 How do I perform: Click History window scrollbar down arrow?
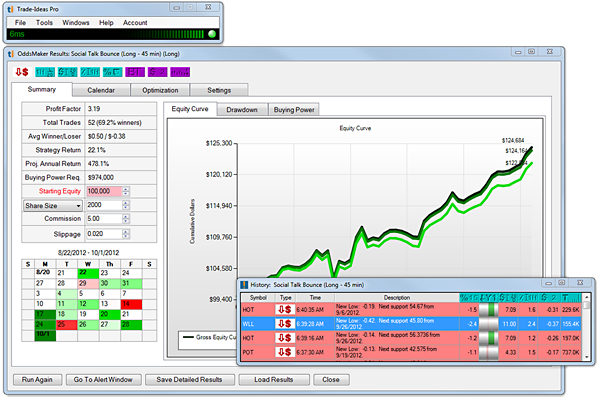coord(587,357)
